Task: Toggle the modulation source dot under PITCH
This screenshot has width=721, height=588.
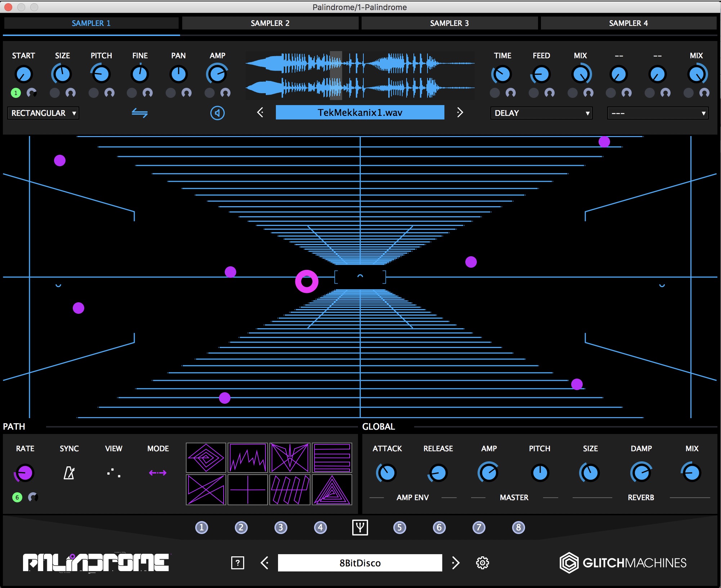Action: click(94, 93)
